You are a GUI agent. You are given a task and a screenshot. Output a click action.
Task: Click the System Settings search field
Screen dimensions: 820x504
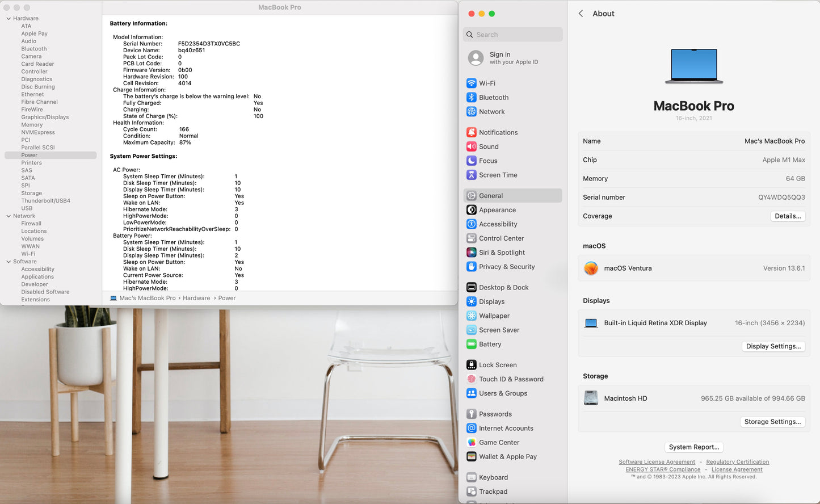pyautogui.click(x=513, y=35)
